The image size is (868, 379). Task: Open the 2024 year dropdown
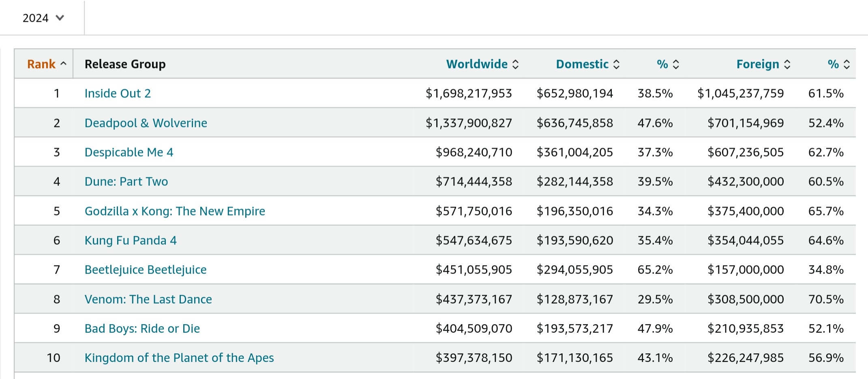coord(43,18)
